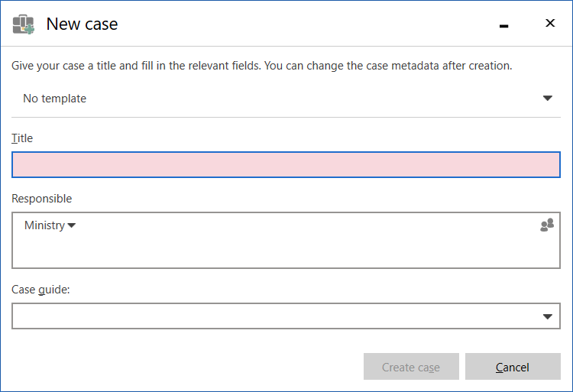The height and width of the screenshot is (392, 573).
Task: Click the Create case button
Action: click(x=411, y=367)
